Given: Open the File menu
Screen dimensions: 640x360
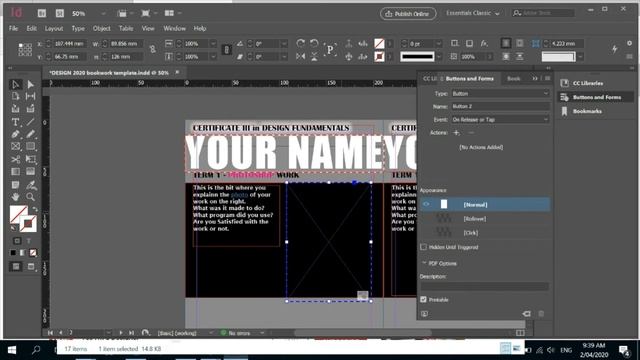Looking at the screenshot, I should click(13, 28).
